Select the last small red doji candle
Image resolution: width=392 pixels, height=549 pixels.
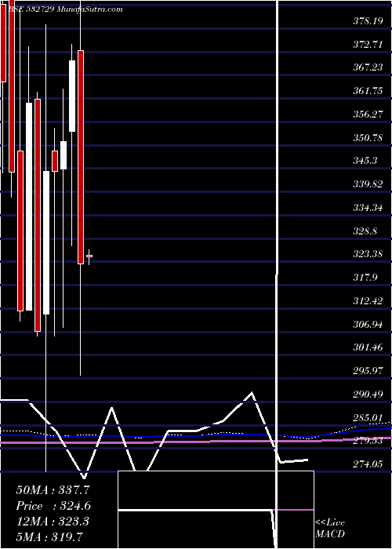point(89,256)
